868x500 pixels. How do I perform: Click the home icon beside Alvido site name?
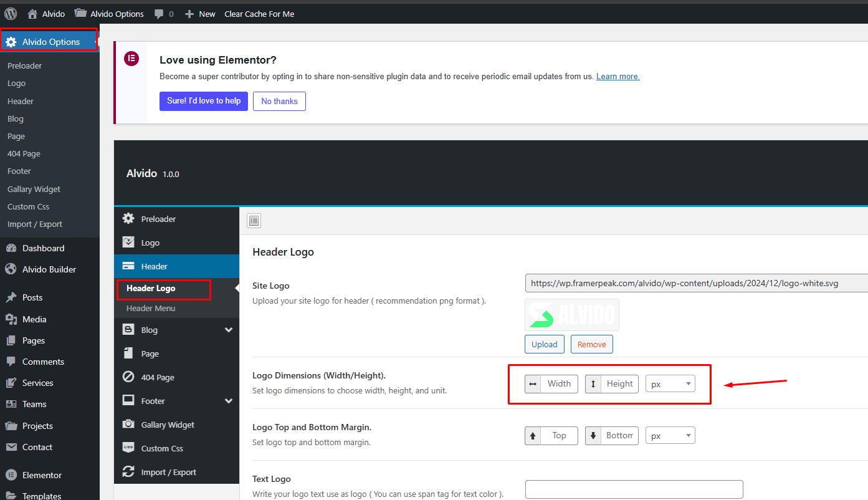32,14
